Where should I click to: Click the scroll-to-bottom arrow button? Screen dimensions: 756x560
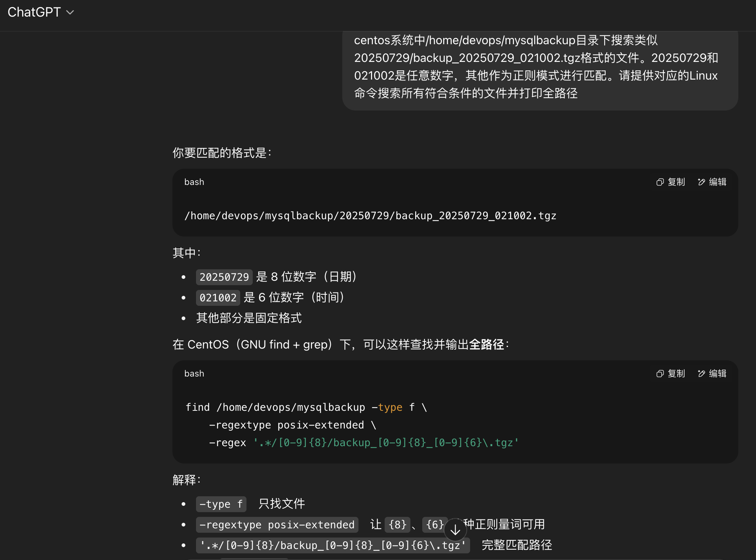tap(455, 530)
